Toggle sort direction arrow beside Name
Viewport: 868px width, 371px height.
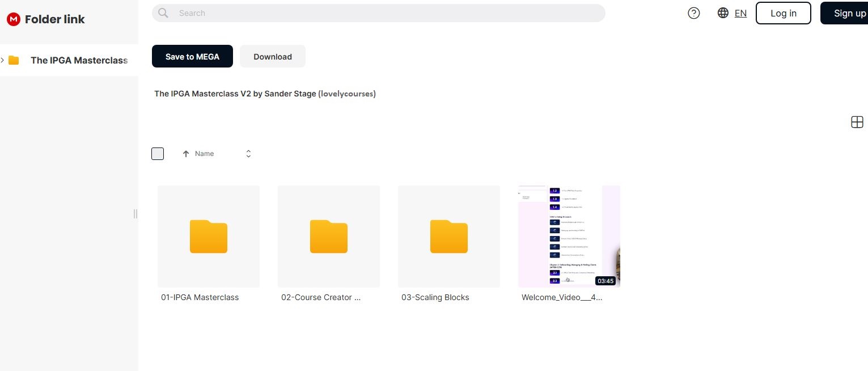pos(186,154)
